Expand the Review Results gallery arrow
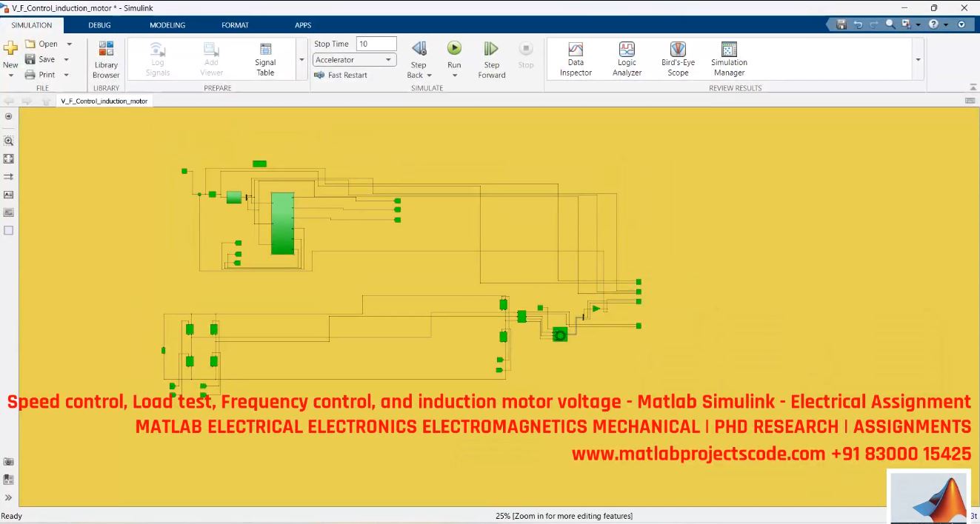Image resolution: width=980 pixels, height=524 pixels. pyautogui.click(x=919, y=60)
